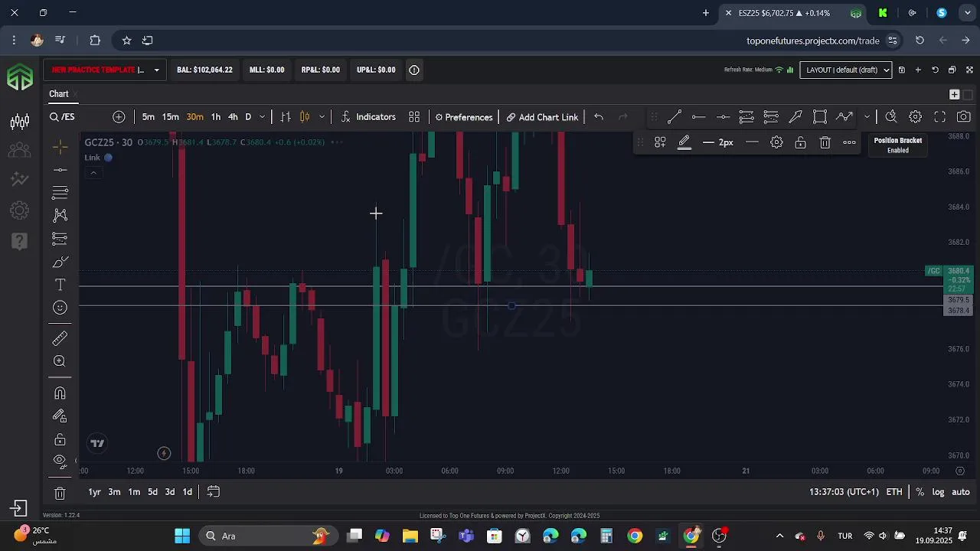The width and height of the screenshot is (980, 551).
Task: Select candles chart style icon
Action: click(305, 117)
